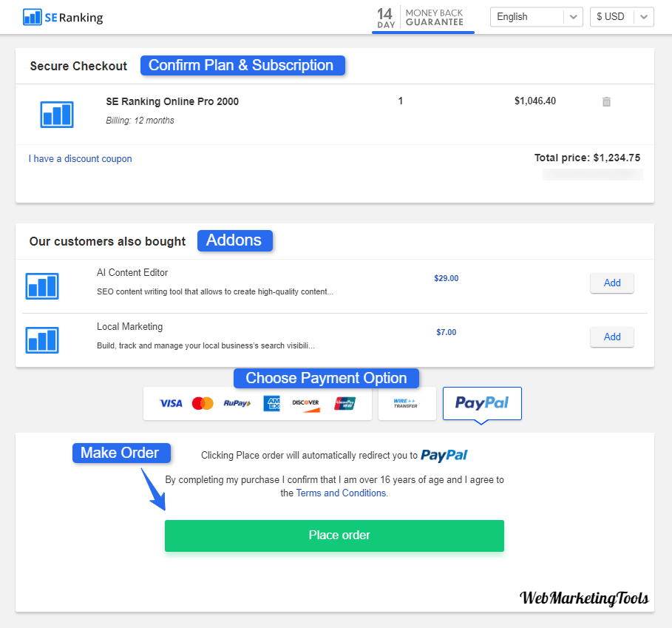Click the SE Ranking Online Pro 2000 product icon
Viewport: 672px width, 628px height.
click(x=57, y=114)
